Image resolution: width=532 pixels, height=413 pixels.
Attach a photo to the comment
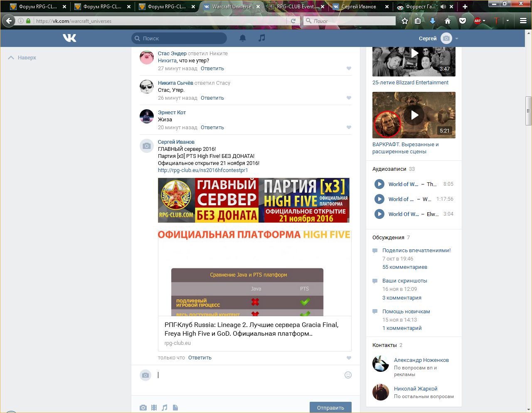pos(143,408)
